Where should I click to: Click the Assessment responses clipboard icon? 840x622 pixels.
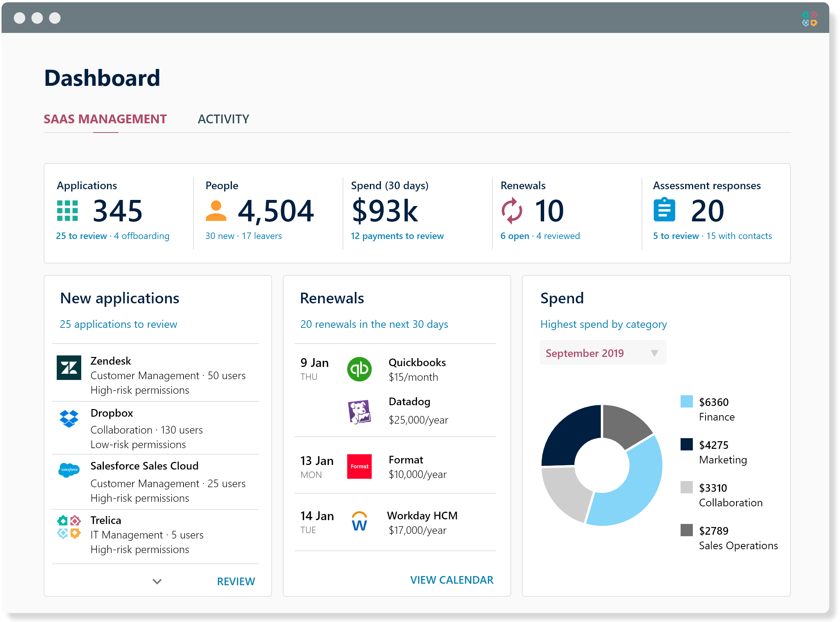pos(664,210)
